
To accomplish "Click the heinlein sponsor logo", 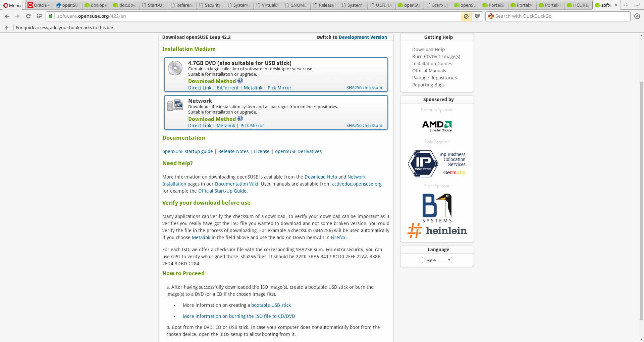I will (x=437, y=230).
